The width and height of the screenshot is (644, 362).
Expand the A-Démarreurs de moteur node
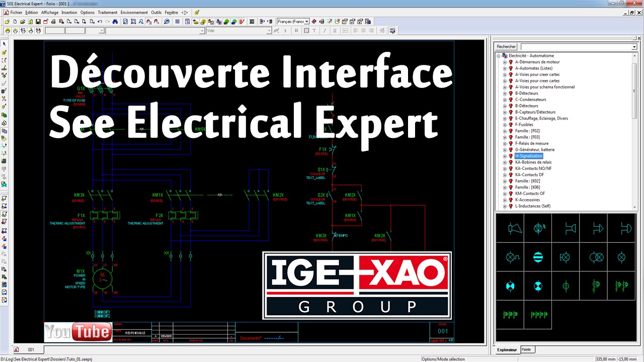[x=505, y=62]
